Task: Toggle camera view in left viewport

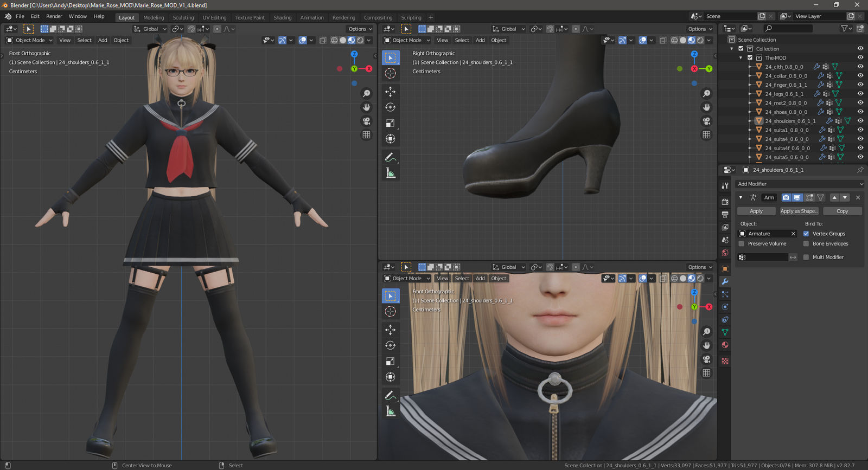Action: [x=366, y=121]
